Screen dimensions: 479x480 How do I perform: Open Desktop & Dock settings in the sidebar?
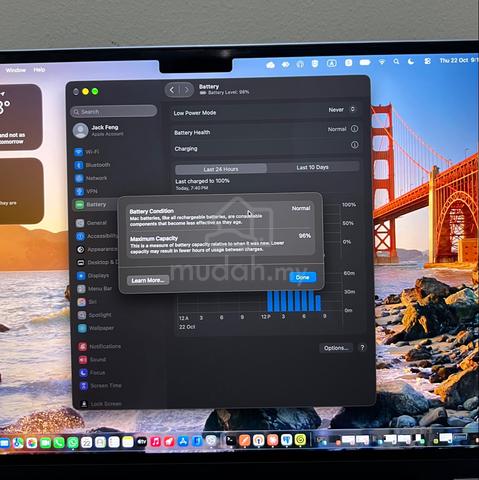(x=97, y=262)
